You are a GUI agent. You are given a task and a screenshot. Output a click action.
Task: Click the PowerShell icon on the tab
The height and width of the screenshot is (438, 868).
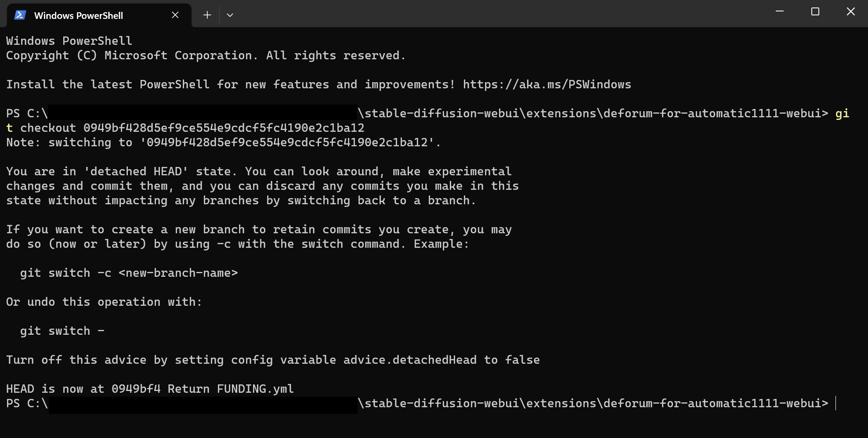point(19,15)
